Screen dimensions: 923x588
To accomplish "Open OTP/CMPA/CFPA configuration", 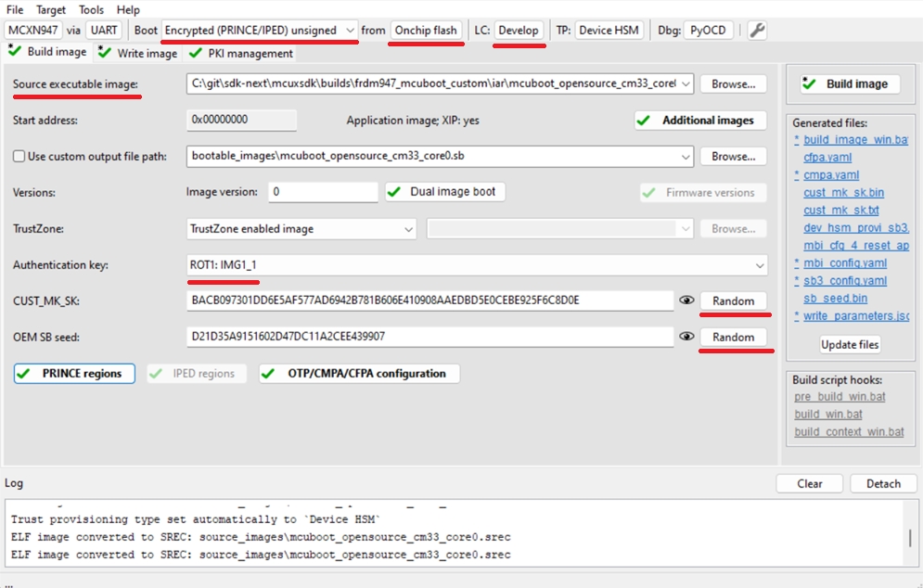I will click(x=359, y=374).
